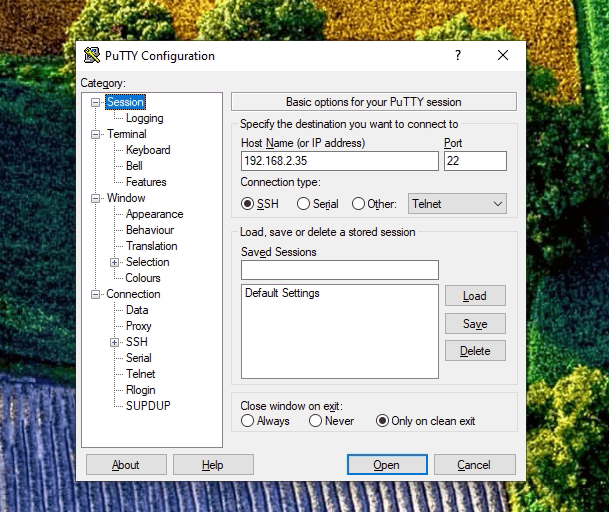Viewport: 609px width, 512px height.
Task: Open the Keyboard settings category
Action: [x=148, y=150]
